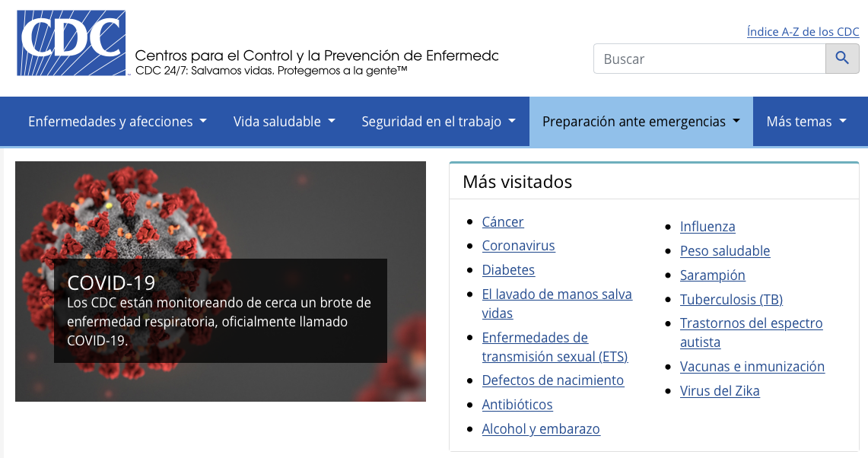Click the 'Los CDC están monitoreando' banner description

(219, 321)
